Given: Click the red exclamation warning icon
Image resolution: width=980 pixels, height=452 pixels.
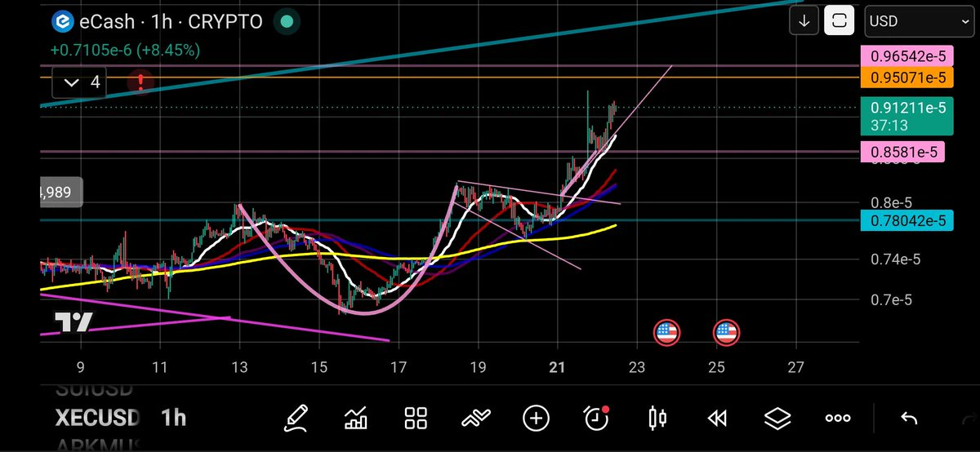Looking at the screenshot, I should [x=140, y=82].
